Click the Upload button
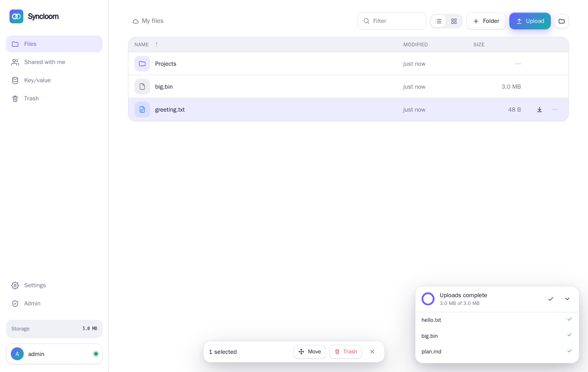This screenshot has width=588, height=372. (x=530, y=21)
